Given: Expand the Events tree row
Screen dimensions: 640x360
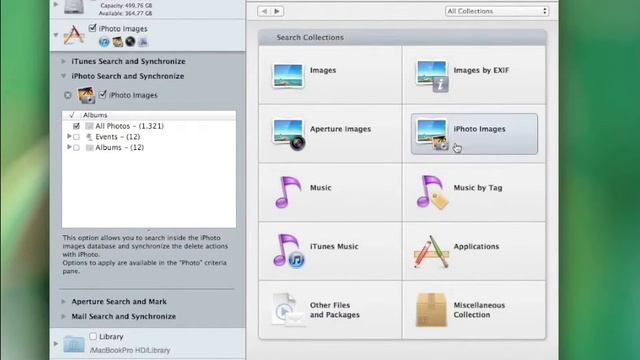Looking at the screenshot, I should (x=69, y=136).
